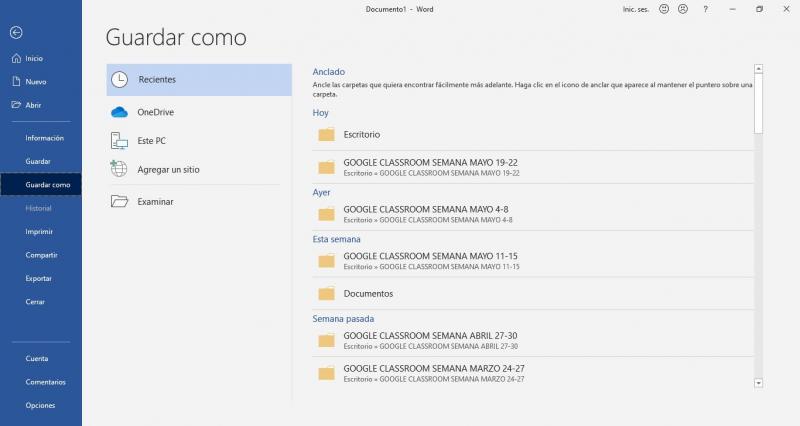Click the Este PC computer icon
This screenshot has width=800, height=426.
click(119, 141)
